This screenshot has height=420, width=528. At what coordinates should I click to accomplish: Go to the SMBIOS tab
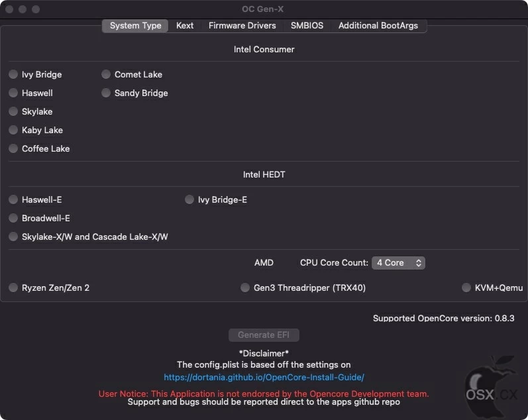pos(307,26)
